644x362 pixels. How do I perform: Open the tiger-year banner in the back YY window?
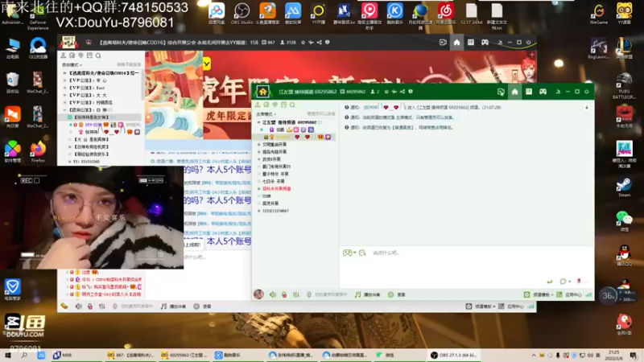pos(341,95)
